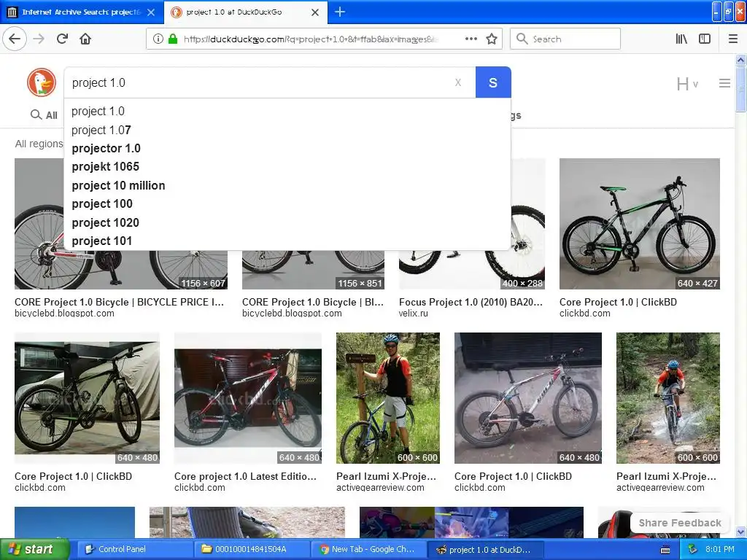Choose suggestion 'projekt 1065'
The image size is (747, 560).
point(287,167)
